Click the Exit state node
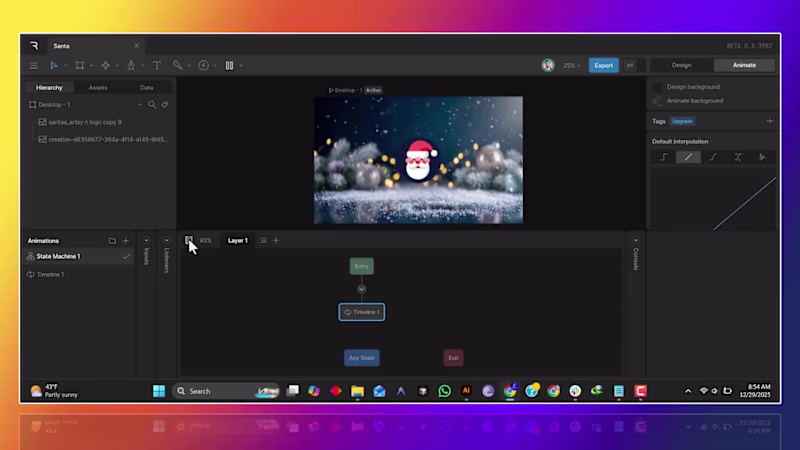 453,358
